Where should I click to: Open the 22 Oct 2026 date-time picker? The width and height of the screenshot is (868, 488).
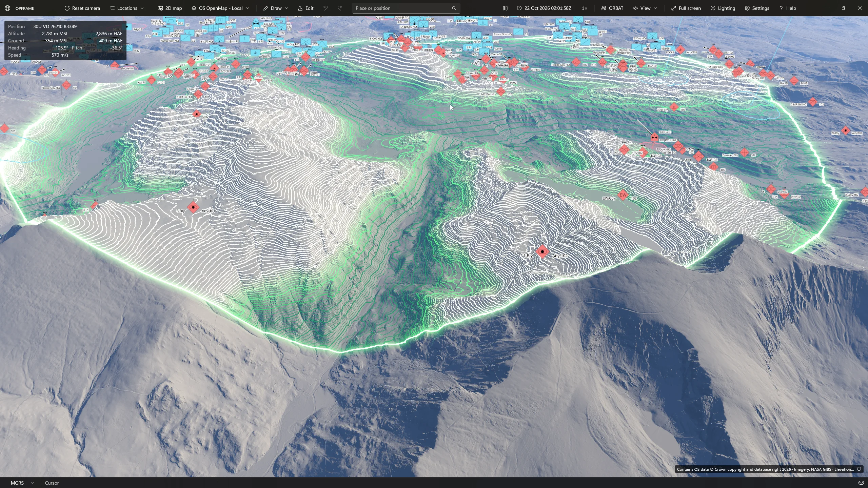[x=544, y=8]
